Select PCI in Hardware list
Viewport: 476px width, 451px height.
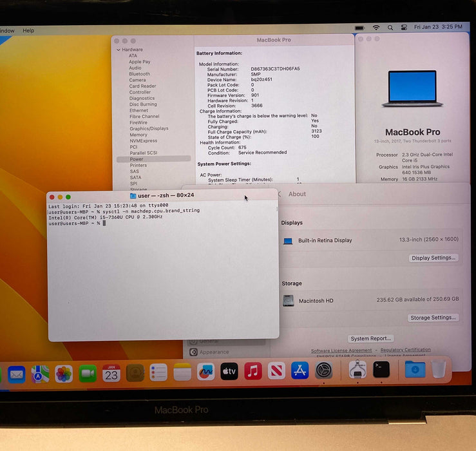pos(133,147)
